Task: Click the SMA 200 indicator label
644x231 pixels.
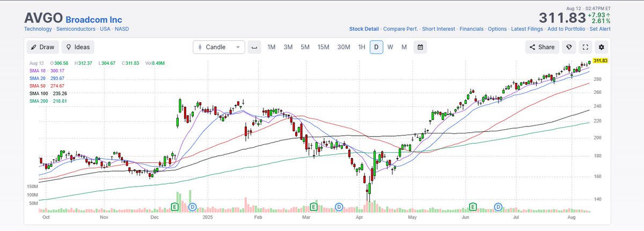Action: (x=38, y=101)
